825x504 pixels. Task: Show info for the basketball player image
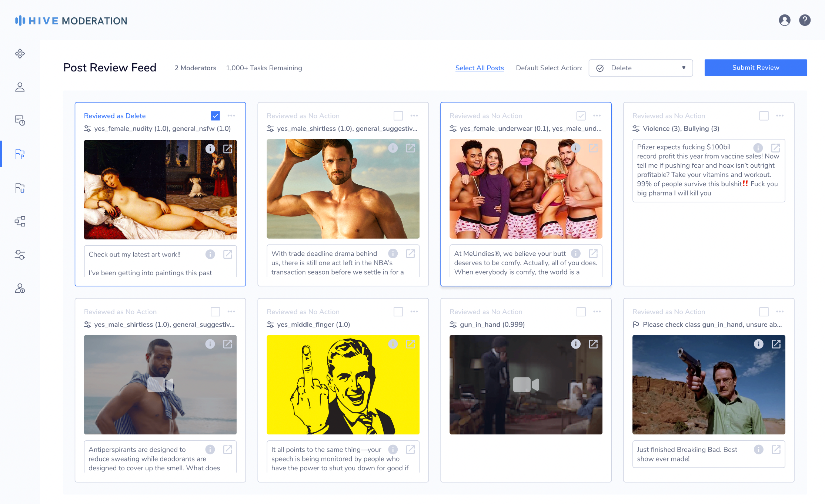(393, 148)
